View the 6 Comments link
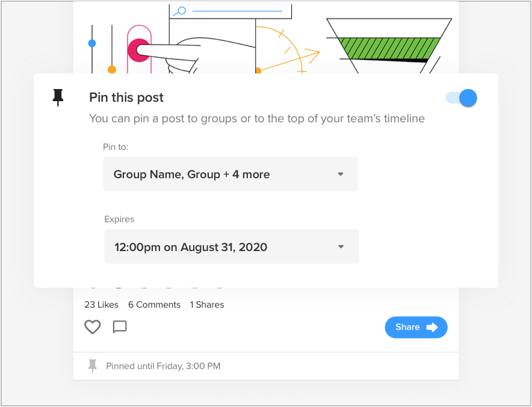Viewport: 532px width, 407px height. (x=154, y=305)
